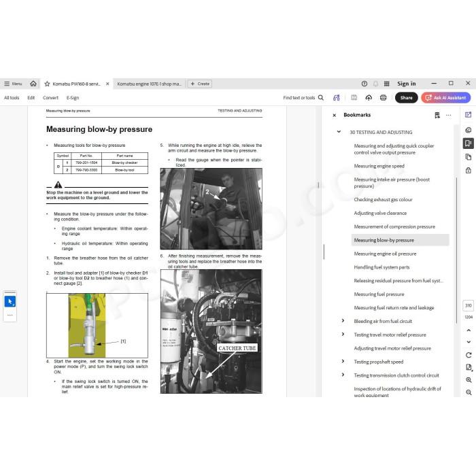Click the current page number box 310
The image size is (476, 476).
pos(468,306)
